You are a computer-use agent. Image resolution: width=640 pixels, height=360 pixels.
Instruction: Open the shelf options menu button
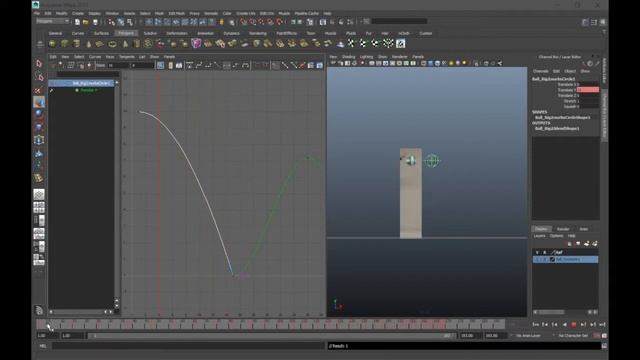pyautogui.click(x=40, y=43)
